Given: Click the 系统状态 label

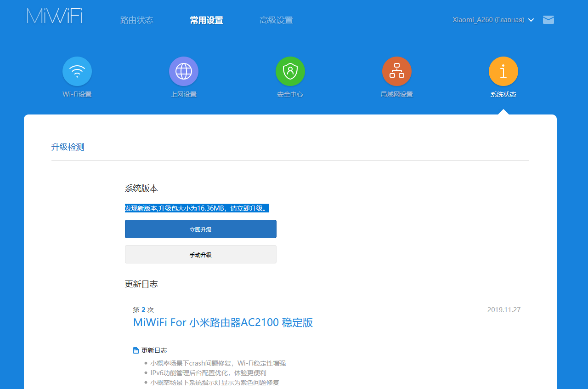Looking at the screenshot, I should 503,95.
